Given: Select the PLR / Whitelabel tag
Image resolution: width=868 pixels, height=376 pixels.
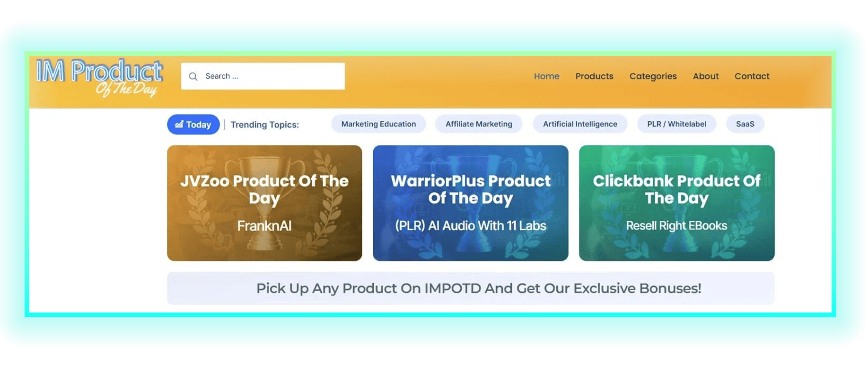Looking at the screenshot, I should pyautogui.click(x=676, y=124).
